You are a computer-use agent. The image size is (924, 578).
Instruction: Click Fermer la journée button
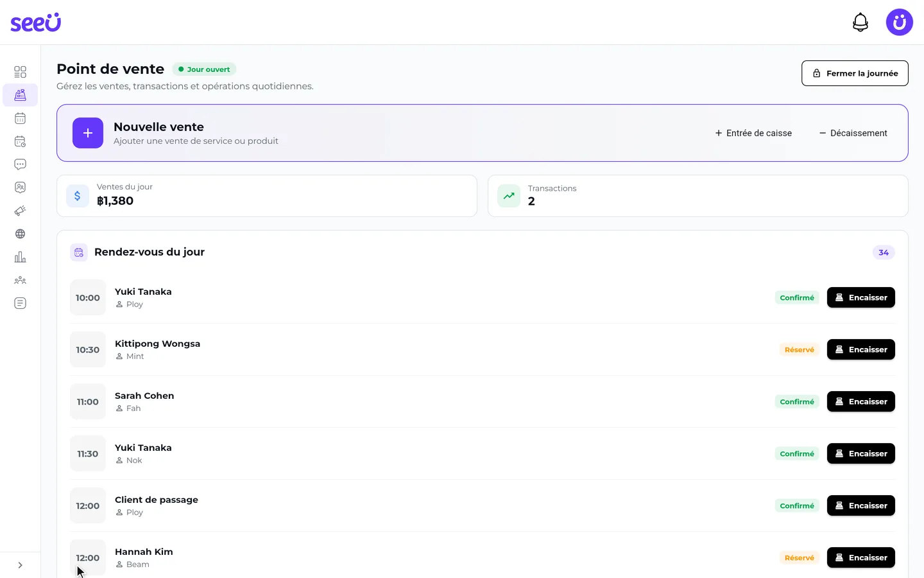(855, 73)
